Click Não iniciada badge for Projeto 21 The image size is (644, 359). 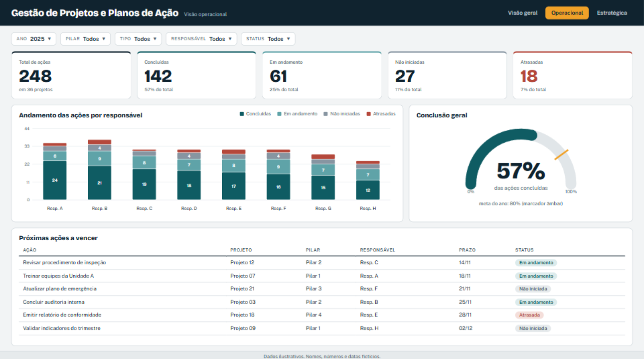[533, 289]
